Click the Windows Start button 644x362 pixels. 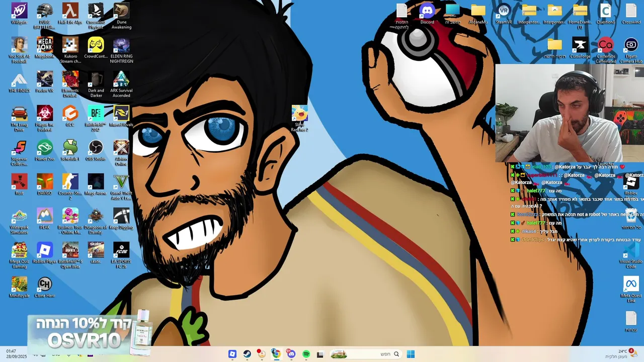click(x=411, y=354)
